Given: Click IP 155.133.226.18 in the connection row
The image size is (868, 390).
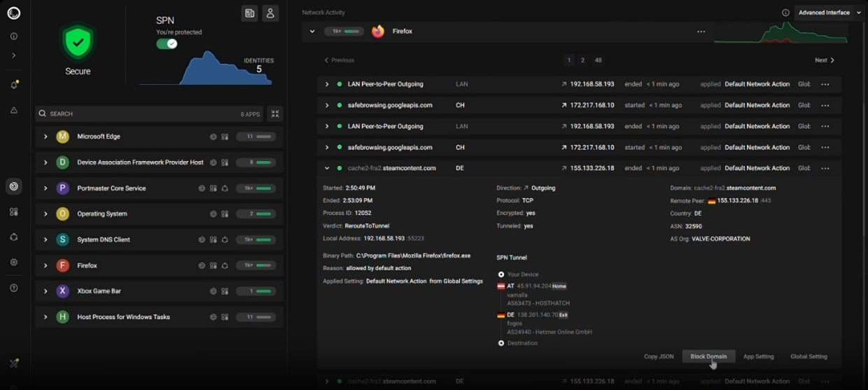Looking at the screenshot, I should pos(592,168).
